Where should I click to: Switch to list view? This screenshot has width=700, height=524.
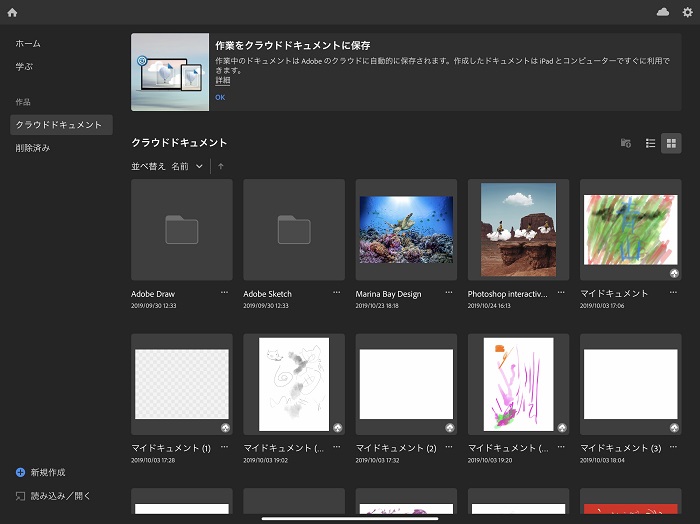(x=650, y=143)
